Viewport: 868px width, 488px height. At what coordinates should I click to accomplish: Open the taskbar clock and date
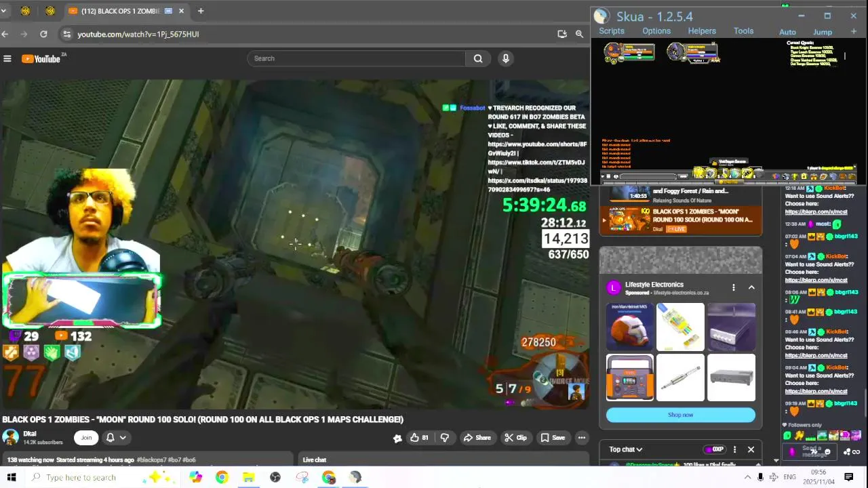818,477
